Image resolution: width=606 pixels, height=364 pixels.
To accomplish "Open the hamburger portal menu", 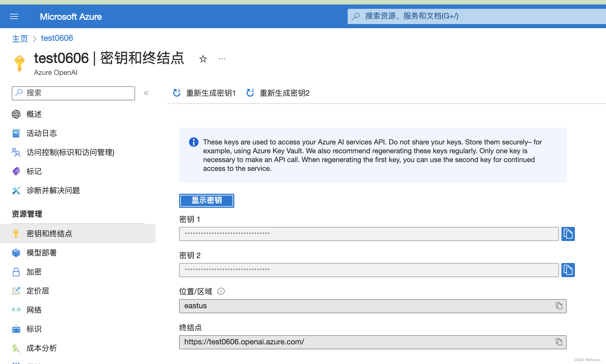I will [x=14, y=16].
